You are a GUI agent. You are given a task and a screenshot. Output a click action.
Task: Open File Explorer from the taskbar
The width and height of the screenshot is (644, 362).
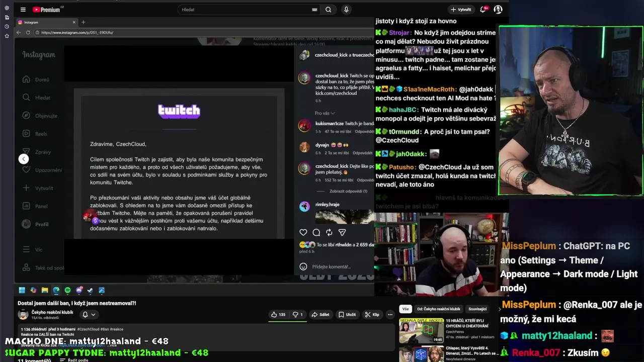pyautogui.click(x=45, y=290)
